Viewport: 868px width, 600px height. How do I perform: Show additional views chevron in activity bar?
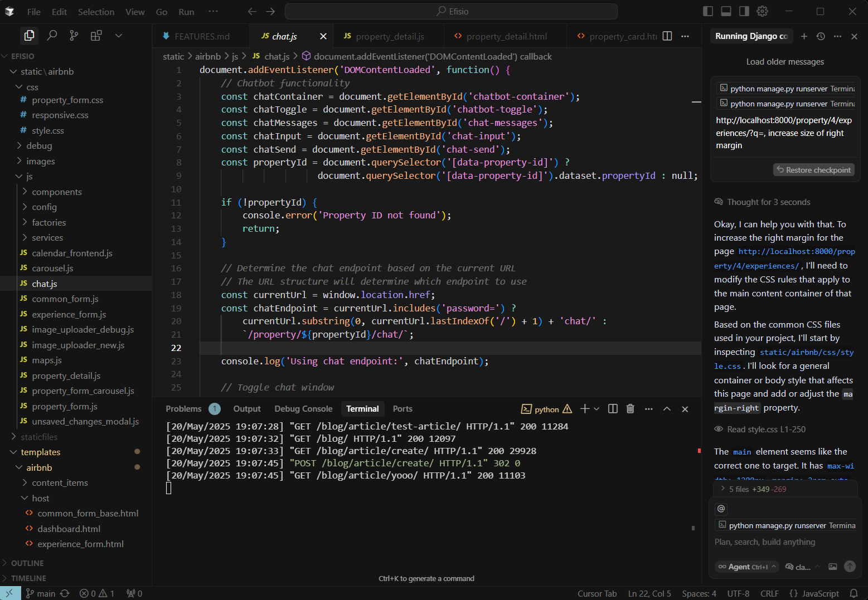(118, 36)
